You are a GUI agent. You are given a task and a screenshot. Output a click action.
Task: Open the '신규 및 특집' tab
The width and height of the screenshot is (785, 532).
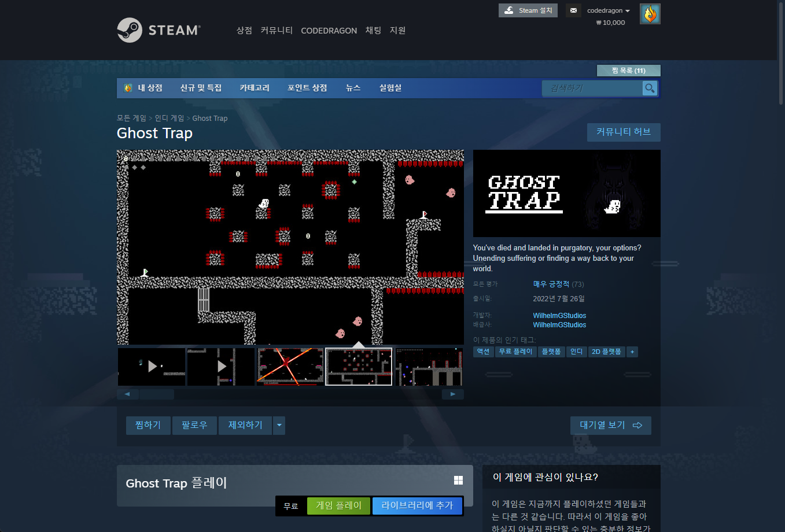coord(201,88)
